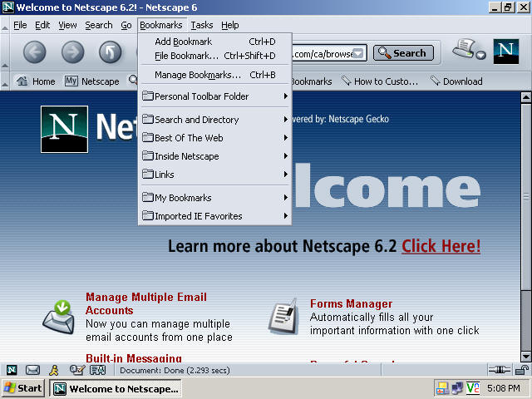Go back with the Back arrow button

pyautogui.click(x=34, y=52)
